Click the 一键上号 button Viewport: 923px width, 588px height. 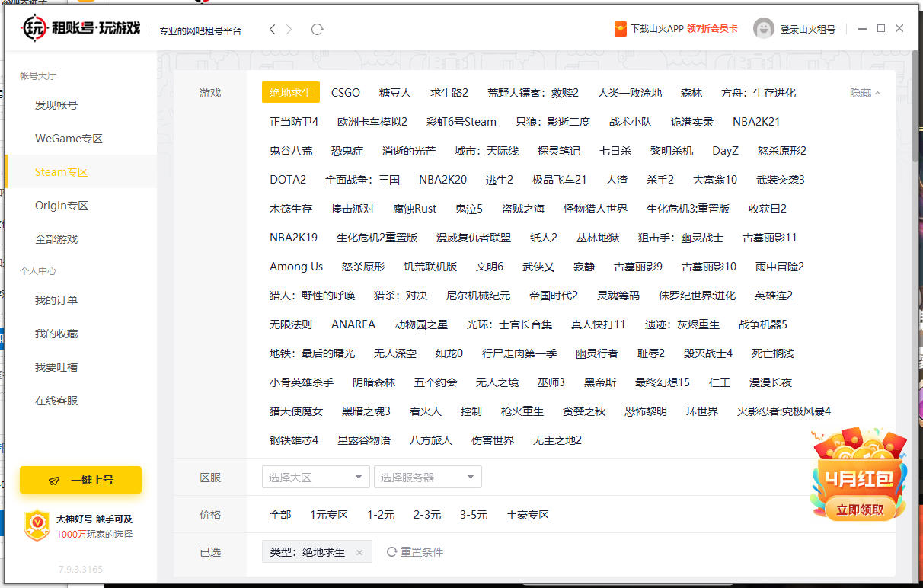coord(81,480)
